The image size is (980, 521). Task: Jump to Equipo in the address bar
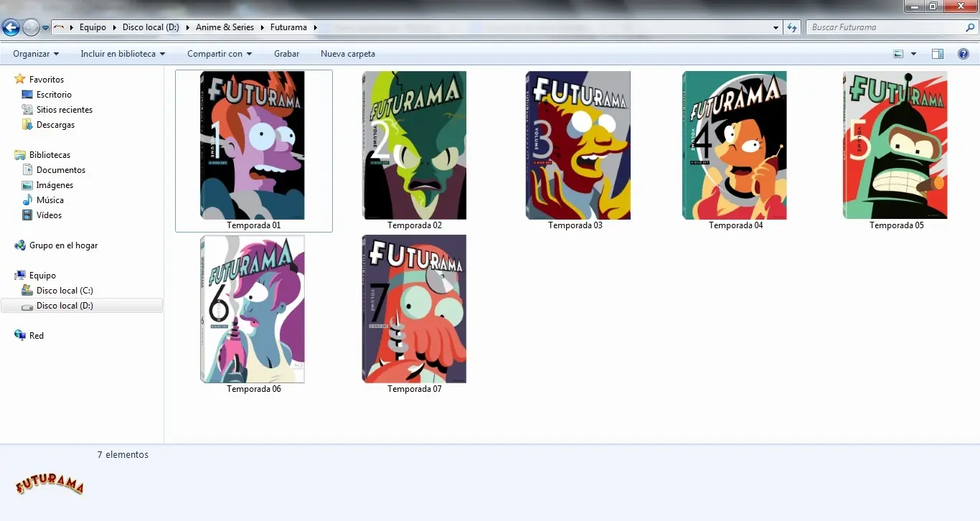[93, 27]
